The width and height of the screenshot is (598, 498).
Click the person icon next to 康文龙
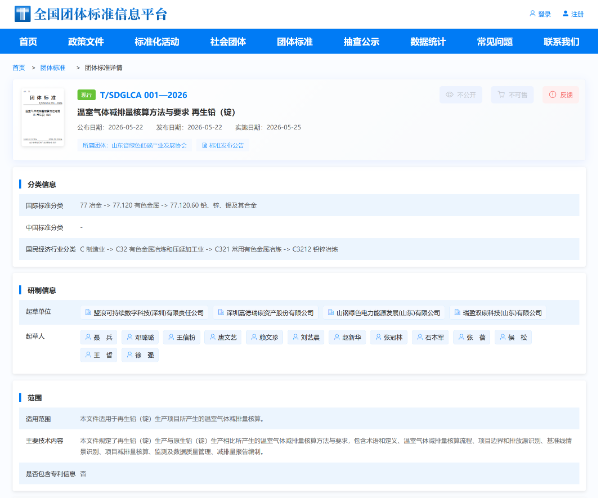(x=212, y=337)
